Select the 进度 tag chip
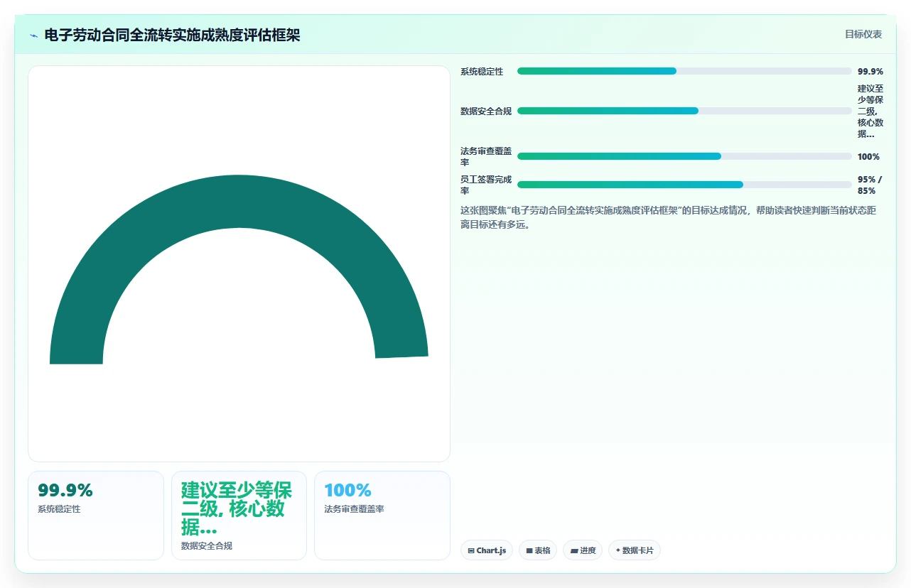 tap(583, 550)
